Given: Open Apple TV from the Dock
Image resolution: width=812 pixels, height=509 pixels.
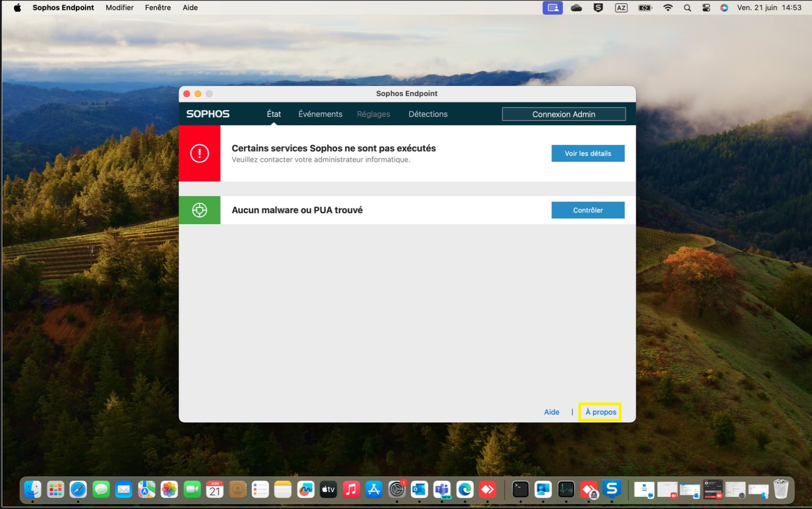Looking at the screenshot, I should coord(328,489).
